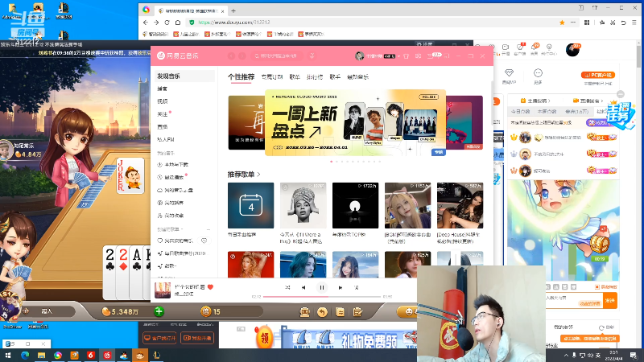
Task: Click the bookmark star in address bar
Action: click(562, 23)
